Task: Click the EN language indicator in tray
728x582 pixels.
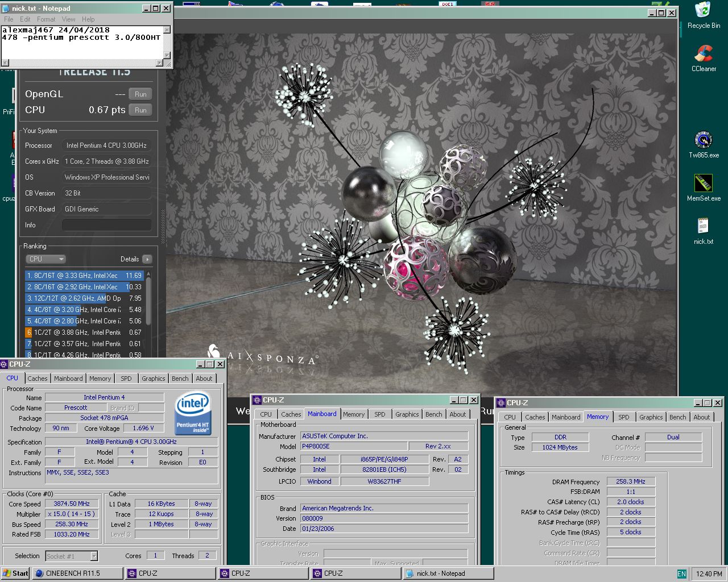Action: point(681,573)
